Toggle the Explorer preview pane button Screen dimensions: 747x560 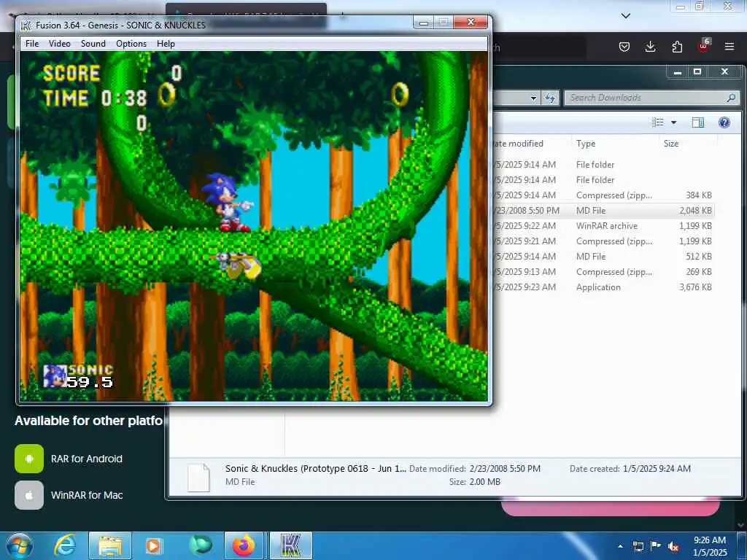[697, 122]
